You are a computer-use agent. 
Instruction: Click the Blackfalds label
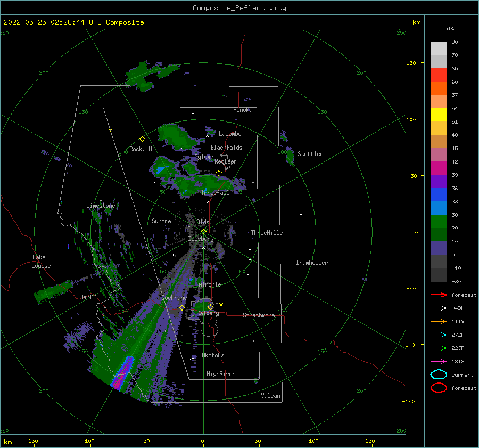(x=226, y=148)
